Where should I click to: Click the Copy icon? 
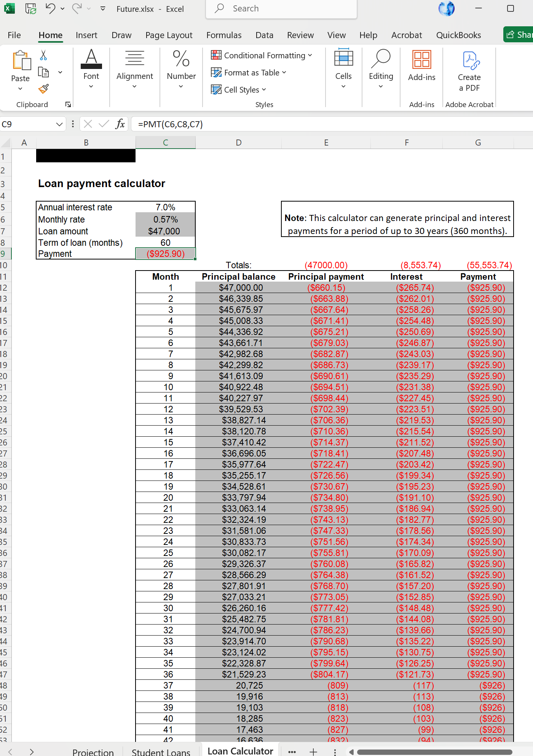pos(43,72)
